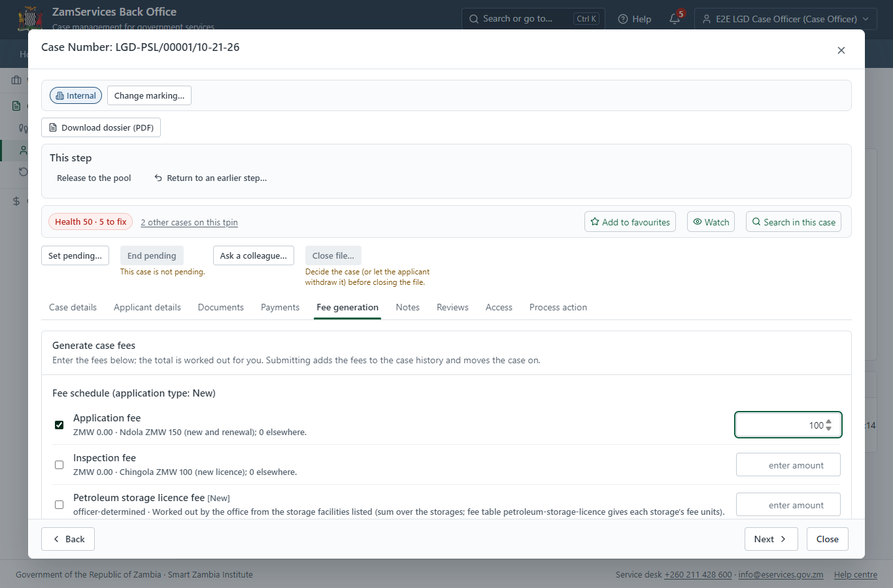Click the Petroleum storage licence fee amount field

click(788, 504)
